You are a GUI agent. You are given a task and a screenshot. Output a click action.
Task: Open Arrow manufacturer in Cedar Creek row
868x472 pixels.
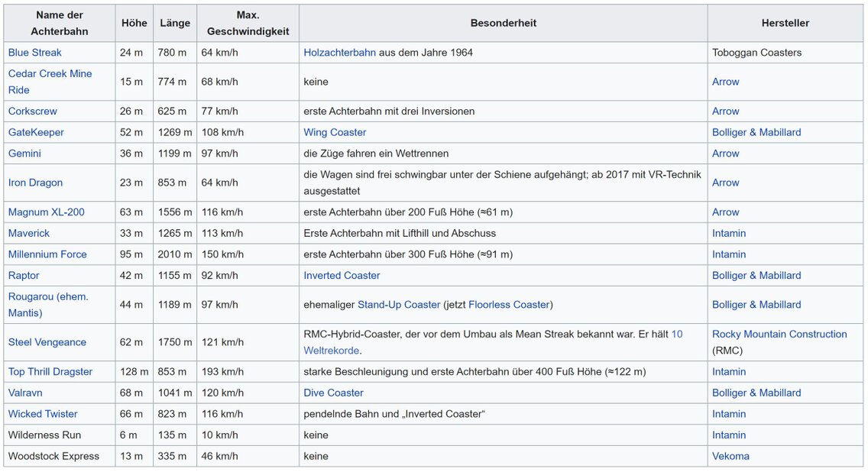726,82
